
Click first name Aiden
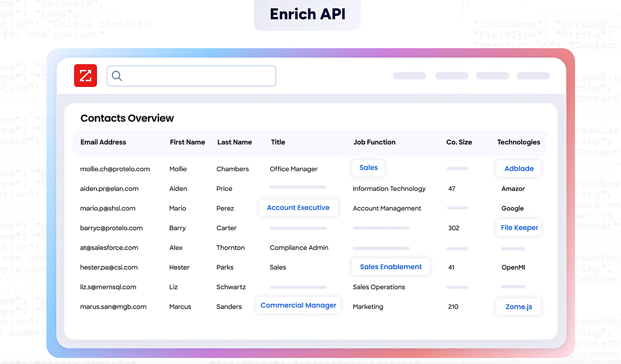click(178, 189)
